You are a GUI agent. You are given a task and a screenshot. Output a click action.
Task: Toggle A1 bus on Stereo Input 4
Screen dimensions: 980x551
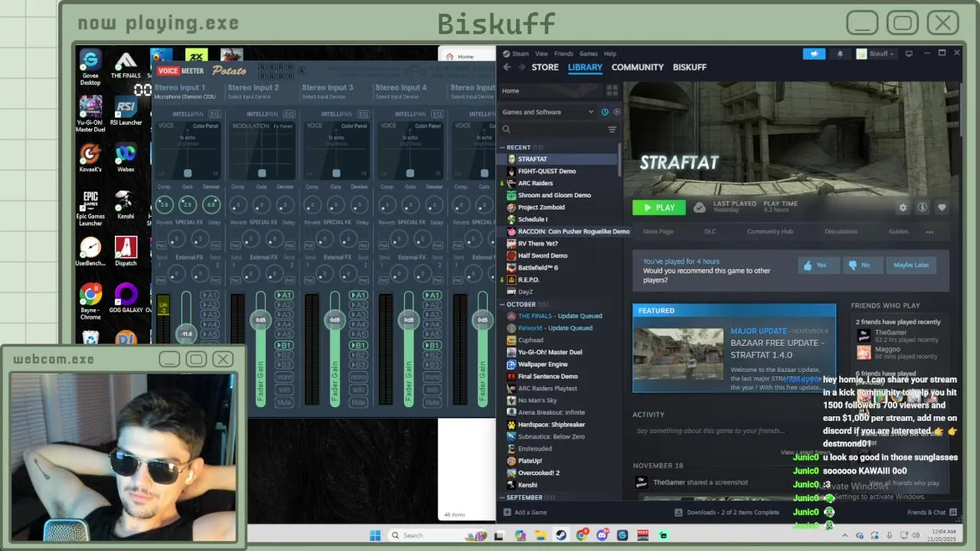(433, 295)
